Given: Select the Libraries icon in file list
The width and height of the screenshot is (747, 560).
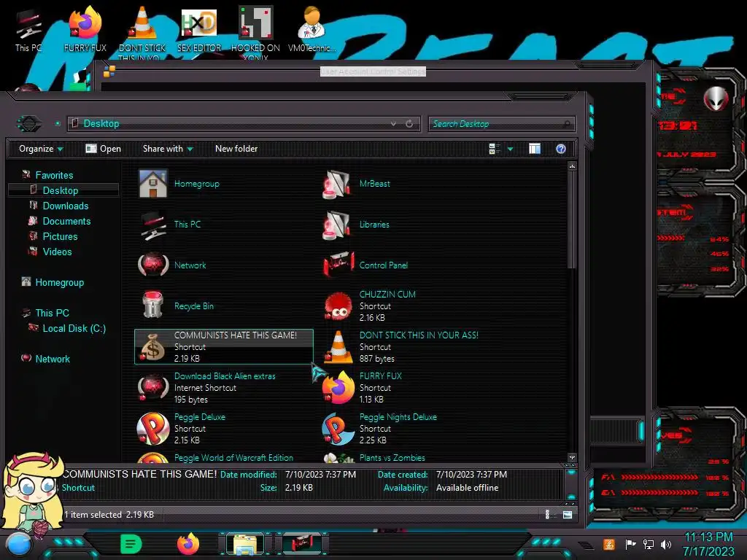Looking at the screenshot, I should coord(338,225).
